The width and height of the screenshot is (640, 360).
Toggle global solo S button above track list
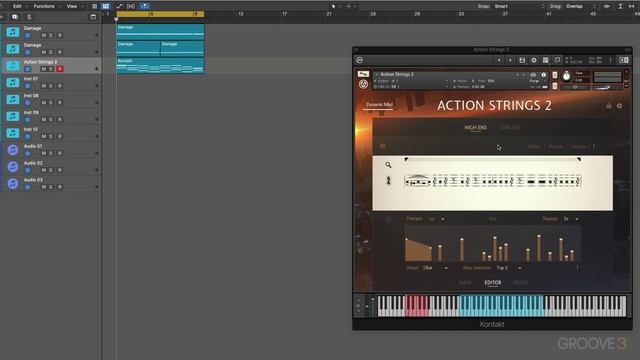(x=29, y=17)
